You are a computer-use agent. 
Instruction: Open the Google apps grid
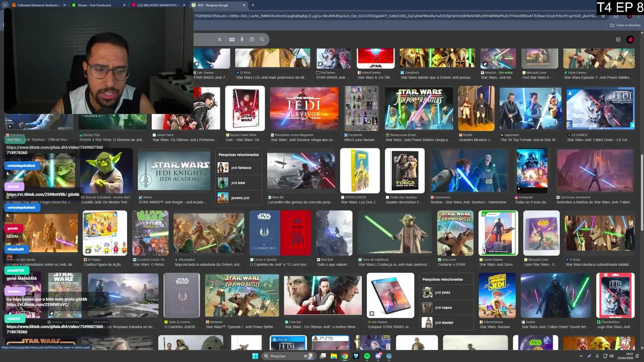(618, 39)
